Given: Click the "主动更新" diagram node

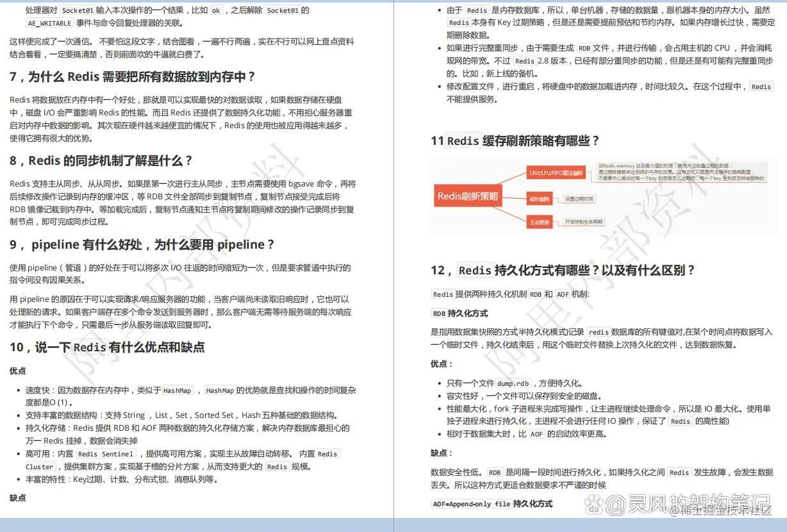Looking at the screenshot, I should [x=540, y=222].
